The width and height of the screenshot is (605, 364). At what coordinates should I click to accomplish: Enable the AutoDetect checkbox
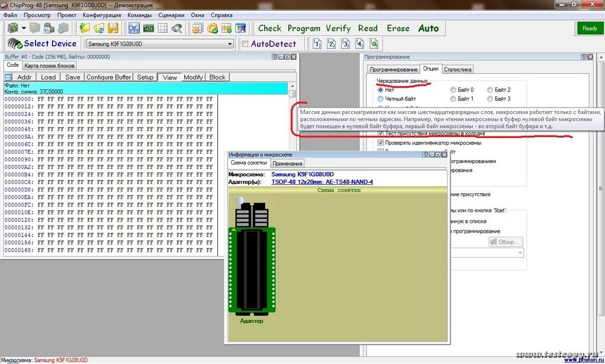point(245,44)
